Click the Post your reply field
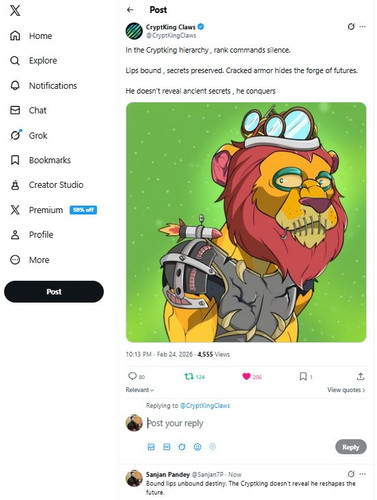 (240, 423)
